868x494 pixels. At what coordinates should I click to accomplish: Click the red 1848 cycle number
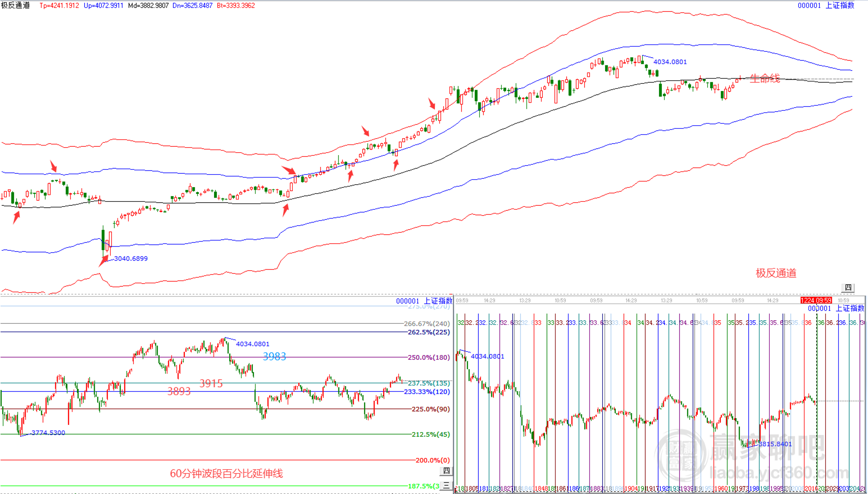click(541, 489)
